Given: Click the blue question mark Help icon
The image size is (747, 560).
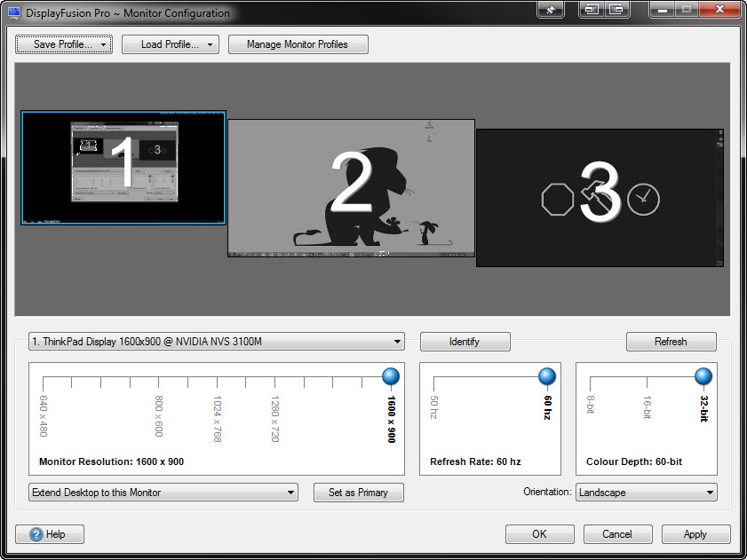Looking at the screenshot, I should [x=36, y=534].
